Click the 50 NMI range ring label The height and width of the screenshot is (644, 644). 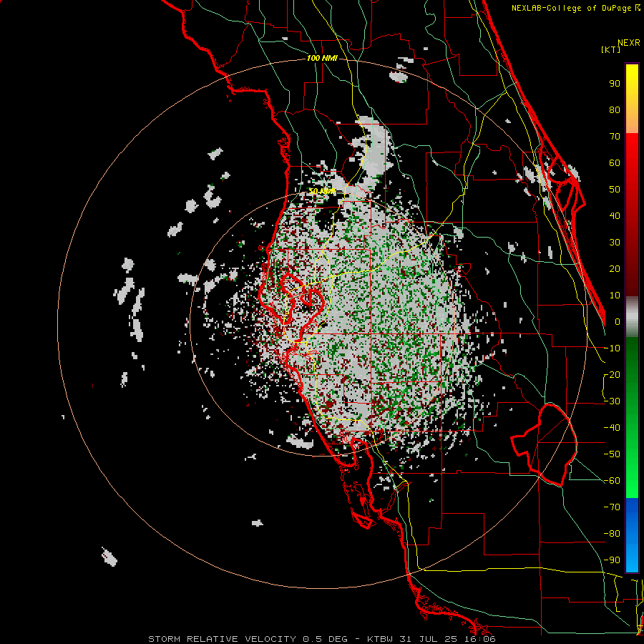pos(322,191)
